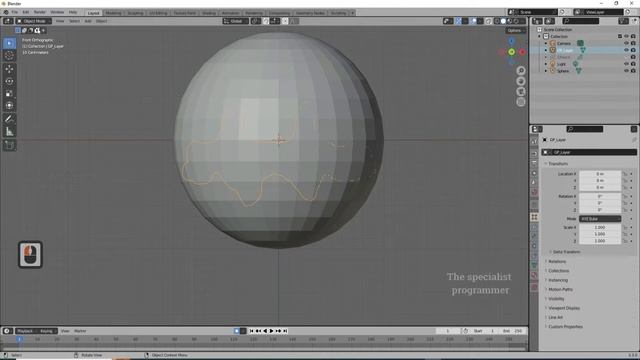The image size is (640, 360).
Task: Click the Scale X value field
Action: click(600, 227)
